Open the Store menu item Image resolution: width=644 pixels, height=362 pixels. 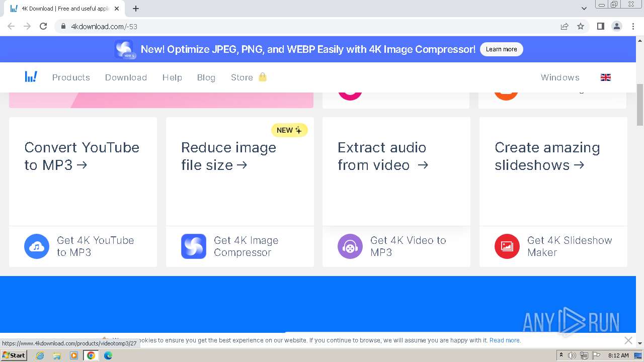[242, 77]
